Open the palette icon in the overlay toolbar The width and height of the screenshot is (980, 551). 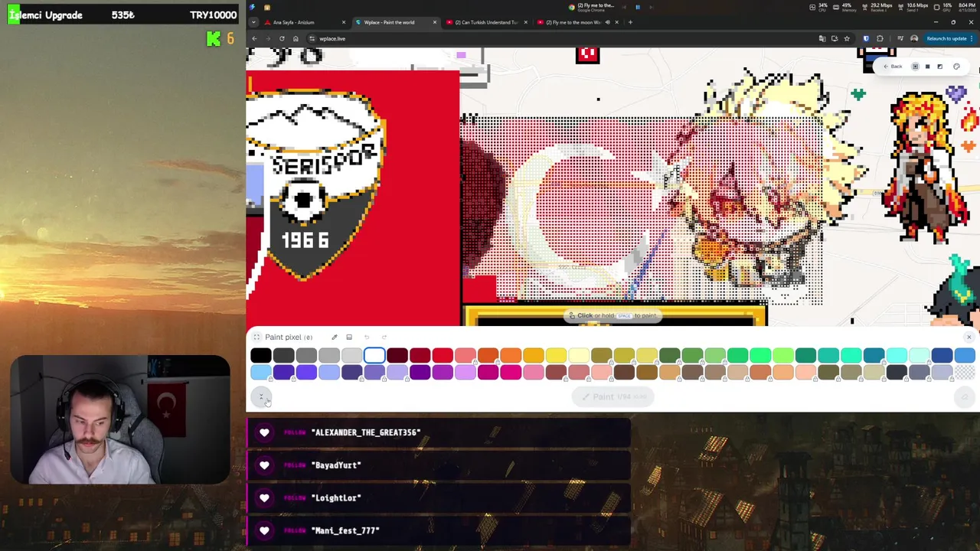956,67
